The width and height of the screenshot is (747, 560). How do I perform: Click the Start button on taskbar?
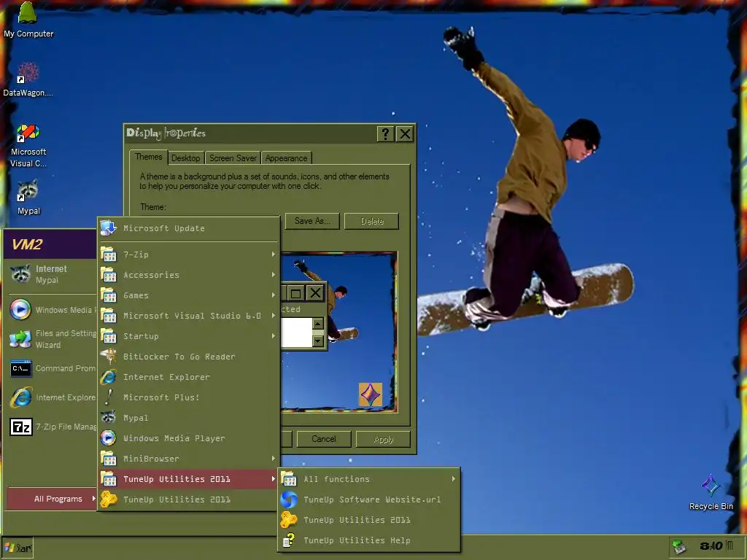(x=18, y=548)
